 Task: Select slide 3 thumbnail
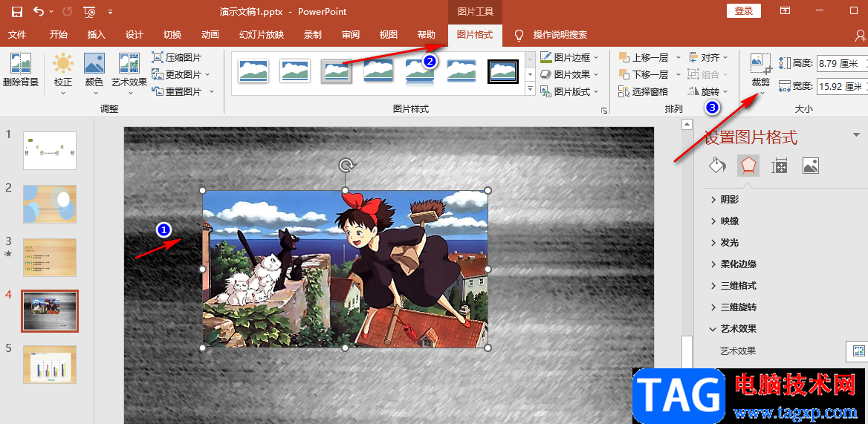50,258
